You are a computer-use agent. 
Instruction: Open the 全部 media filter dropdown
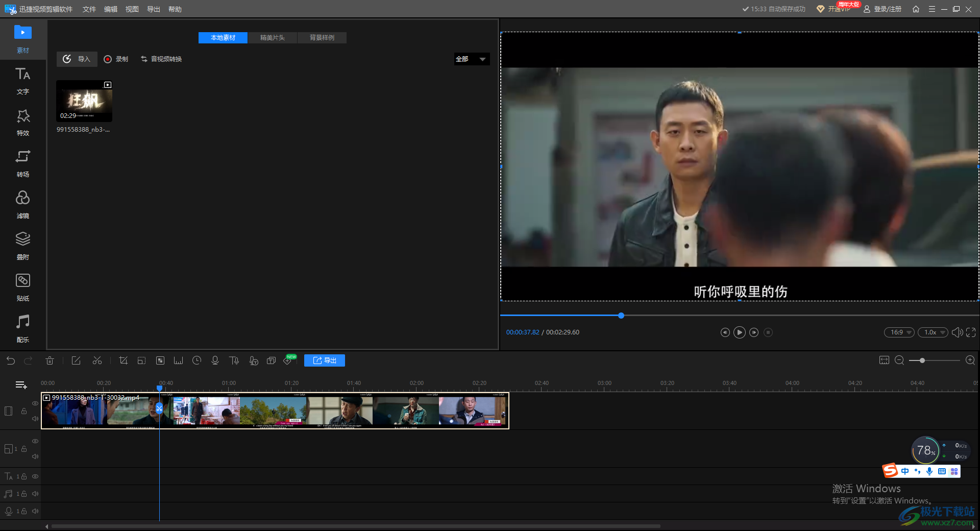pyautogui.click(x=472, y=59)
